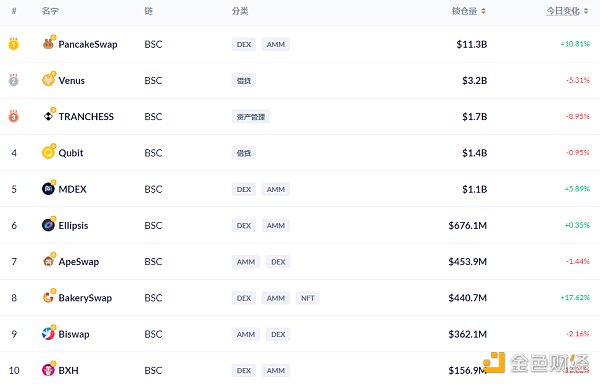Click the TRANCHESS chess logo icon
Viewport: 600px width, 384px height.
48,116
